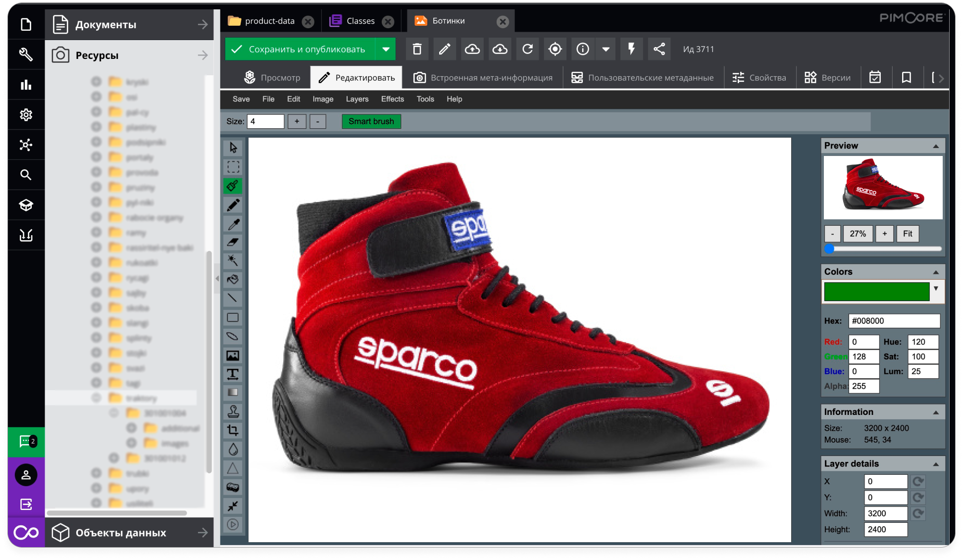Select the Clone stamp tool
The width and height of the screenshot is (963, 560).
tap(233, 411)
